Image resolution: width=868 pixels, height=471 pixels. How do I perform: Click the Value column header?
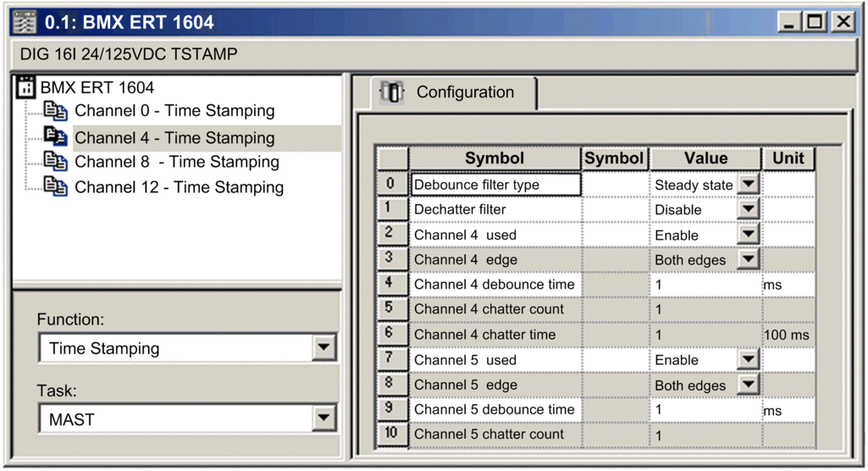coord(705,158)
